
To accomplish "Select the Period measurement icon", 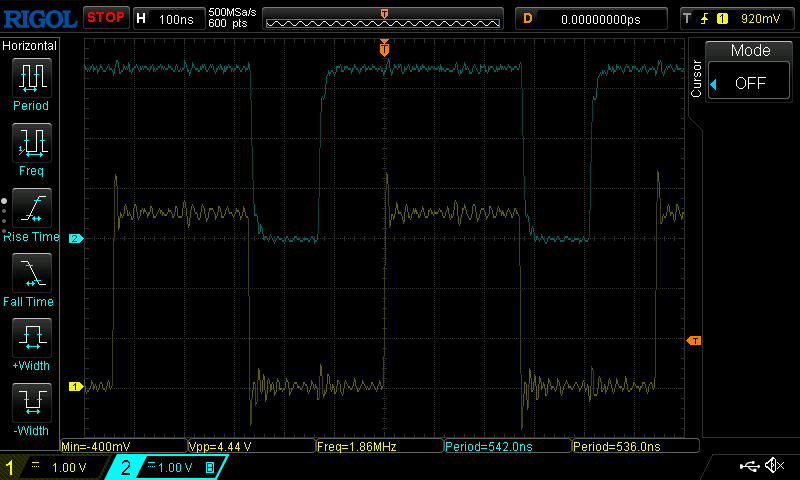I will (31, 78).
